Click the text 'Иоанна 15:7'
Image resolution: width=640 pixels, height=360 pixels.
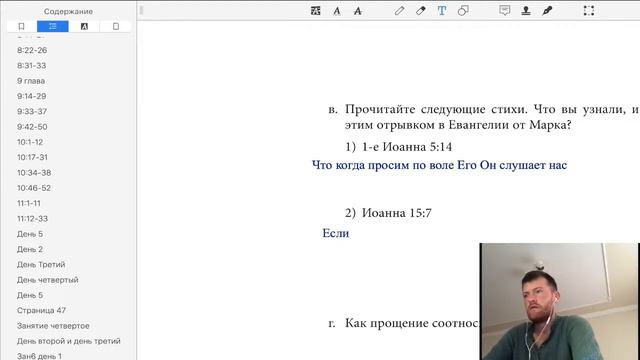click(x=397, y=213)
